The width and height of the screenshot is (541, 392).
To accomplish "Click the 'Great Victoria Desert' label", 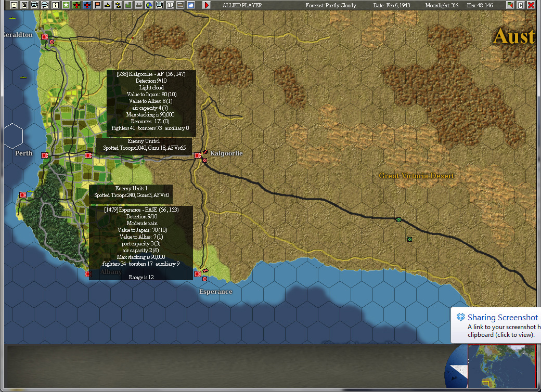I will (417, 176).
